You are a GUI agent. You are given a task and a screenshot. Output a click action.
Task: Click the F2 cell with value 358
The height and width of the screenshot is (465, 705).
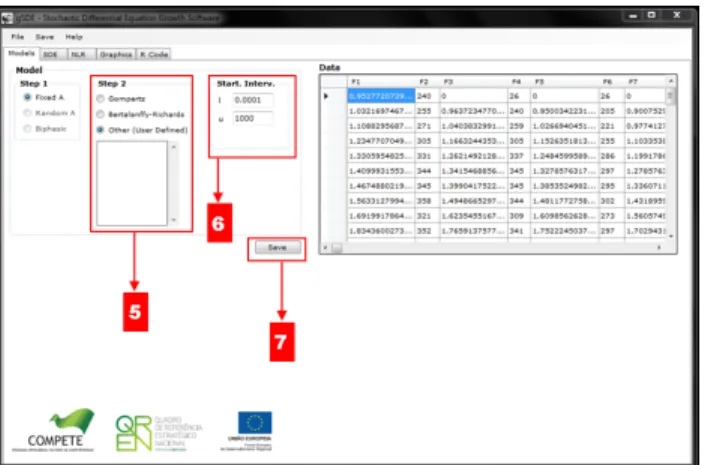pyautogui.click(x=427, y=201)
